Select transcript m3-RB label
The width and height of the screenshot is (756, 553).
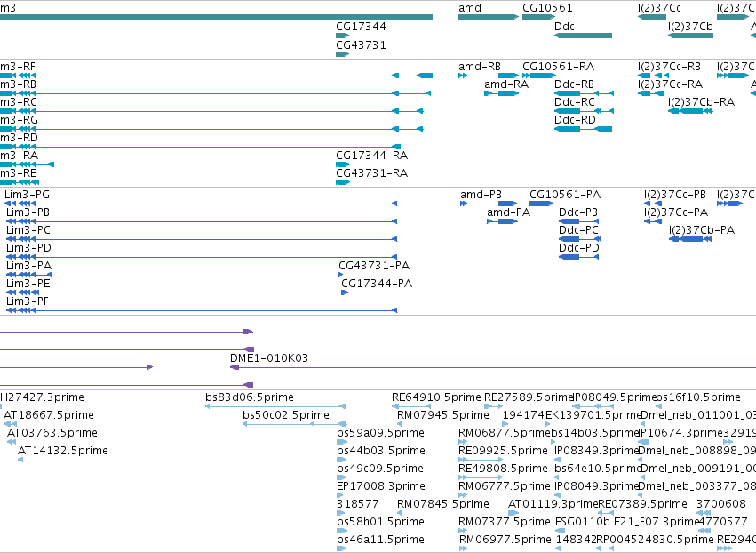tap(18, 84)
